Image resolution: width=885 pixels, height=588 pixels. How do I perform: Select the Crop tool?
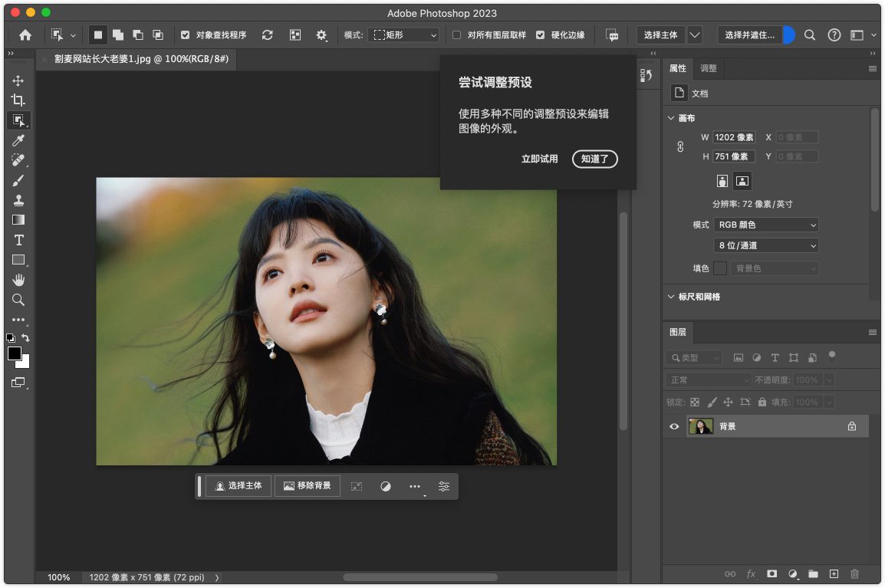tap(18, 100)
